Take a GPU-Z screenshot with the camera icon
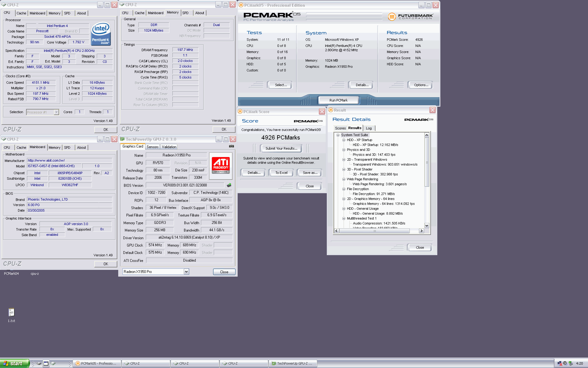 [x=232, y=146]
